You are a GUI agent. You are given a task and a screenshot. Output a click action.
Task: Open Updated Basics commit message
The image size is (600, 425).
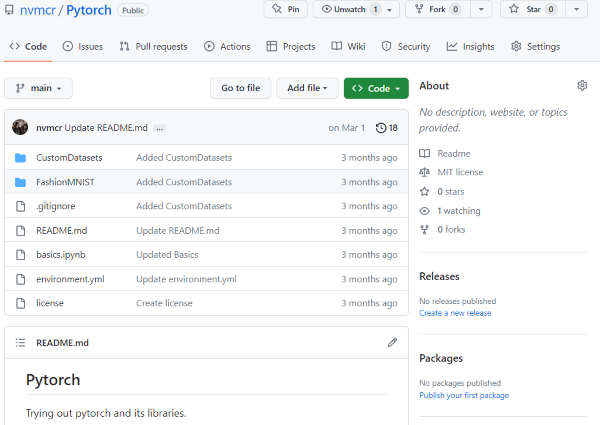tap(167, 255)
